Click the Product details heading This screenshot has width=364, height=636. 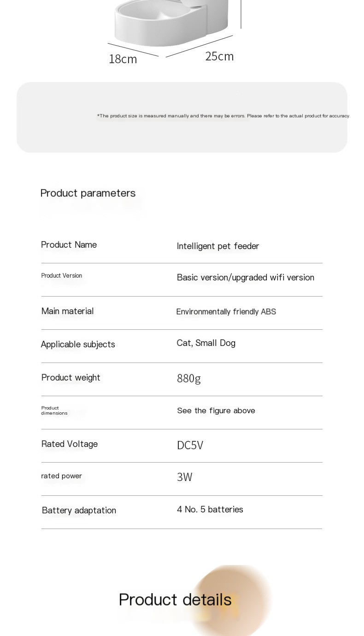[175, 600]
